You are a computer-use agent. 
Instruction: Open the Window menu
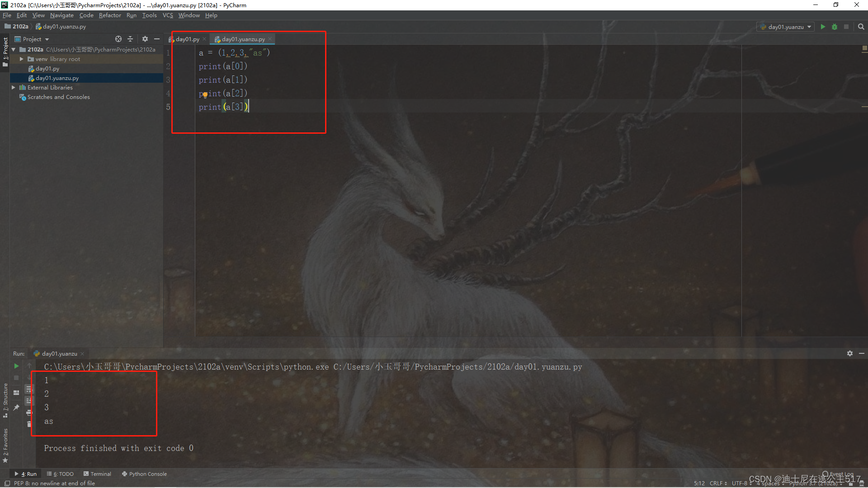[189, 15]
